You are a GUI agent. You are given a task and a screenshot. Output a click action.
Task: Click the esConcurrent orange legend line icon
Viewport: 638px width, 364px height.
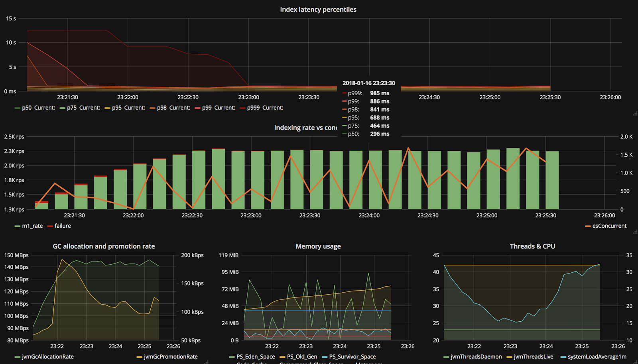[x=588, y=226]
